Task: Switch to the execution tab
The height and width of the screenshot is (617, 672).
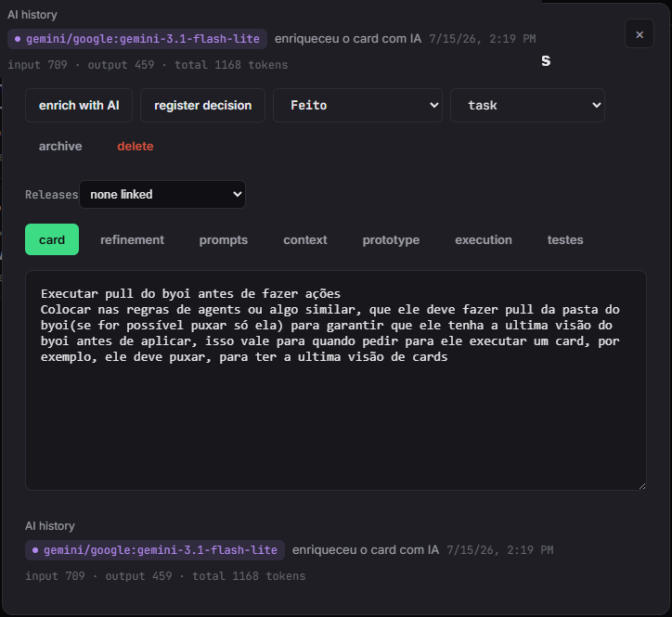Action: [484, 239]
